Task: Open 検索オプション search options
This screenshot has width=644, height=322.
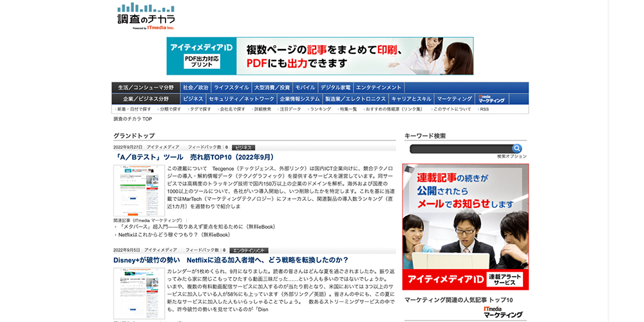Action: tap(511, 156)
